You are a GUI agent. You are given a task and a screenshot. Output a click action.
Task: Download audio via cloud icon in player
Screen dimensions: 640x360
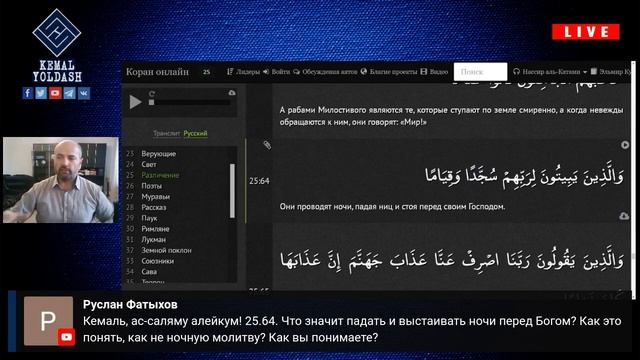point(232,93)
